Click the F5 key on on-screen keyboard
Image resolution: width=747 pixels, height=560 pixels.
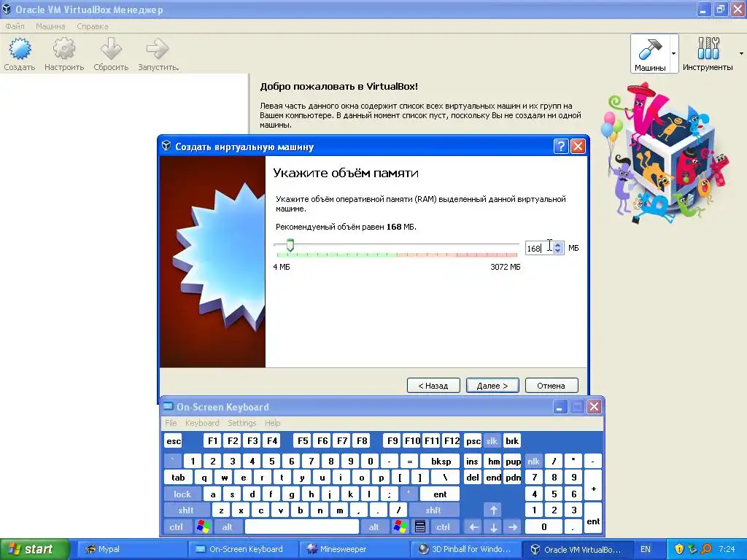(x=303, y=441)
